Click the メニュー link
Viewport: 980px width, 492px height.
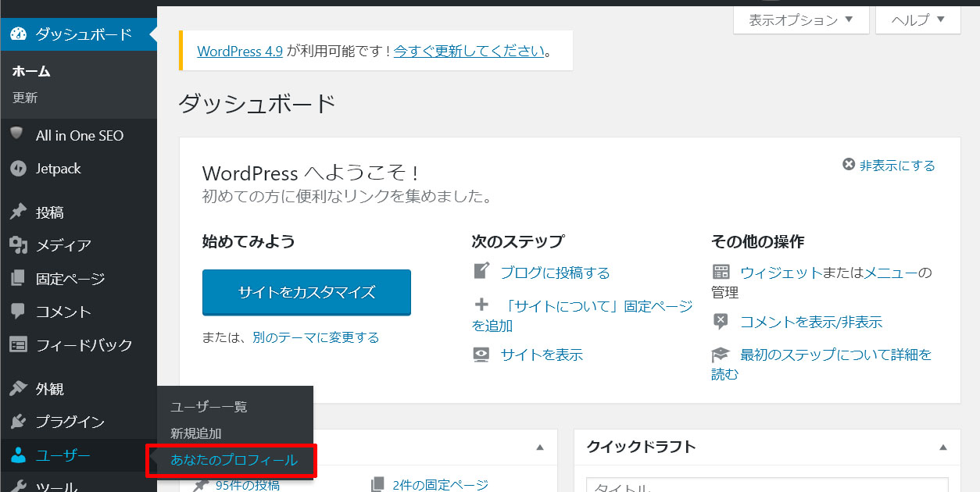890,273
